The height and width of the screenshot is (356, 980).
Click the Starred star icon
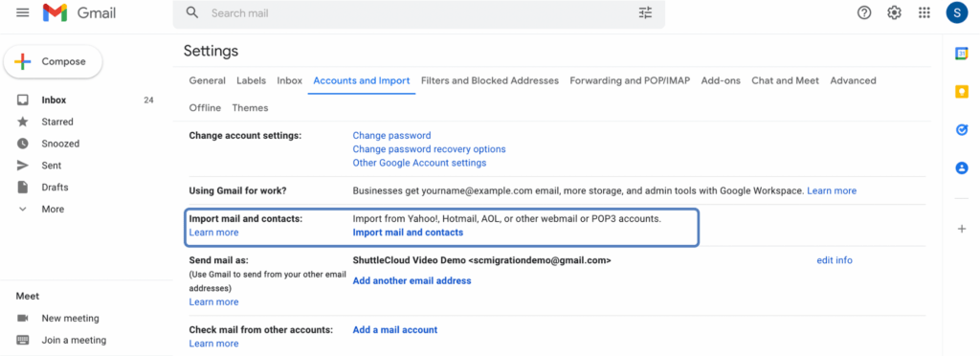(x=23, y=122)
